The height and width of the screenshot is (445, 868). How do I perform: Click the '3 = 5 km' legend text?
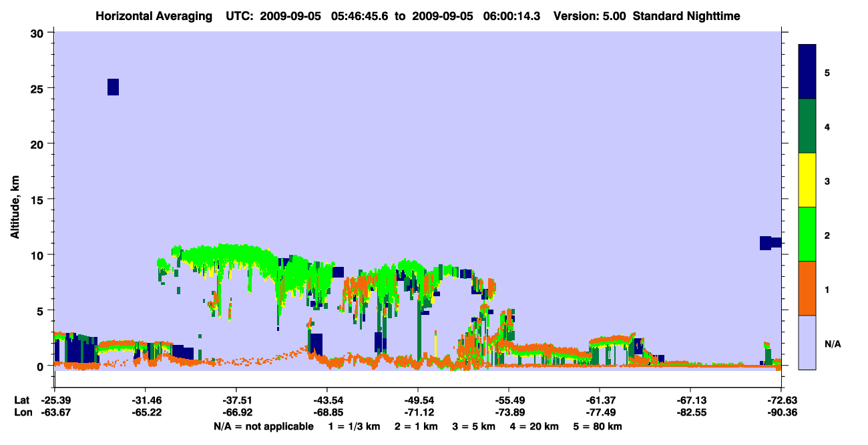tap(473, 426)
